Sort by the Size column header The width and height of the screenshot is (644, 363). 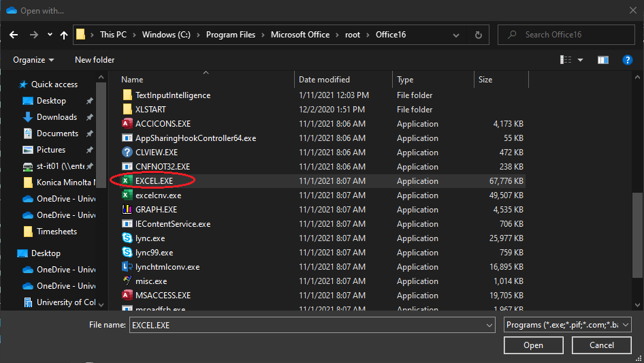(485, 80)
